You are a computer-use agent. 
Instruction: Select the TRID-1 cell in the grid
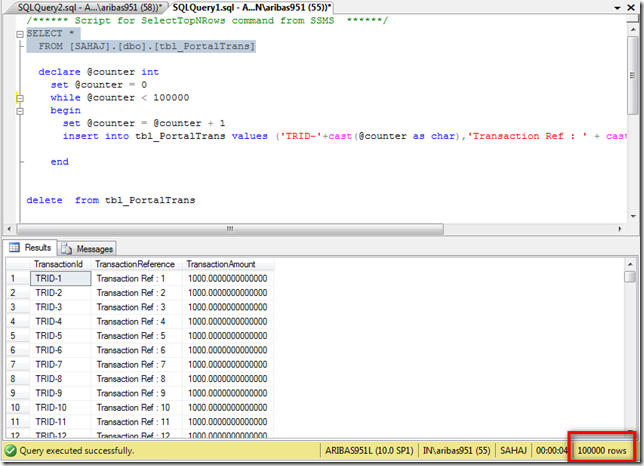coord(58,278)
